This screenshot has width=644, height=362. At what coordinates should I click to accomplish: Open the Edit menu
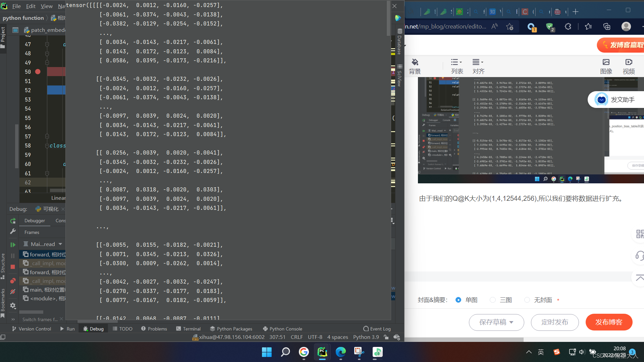click(31, 6)
